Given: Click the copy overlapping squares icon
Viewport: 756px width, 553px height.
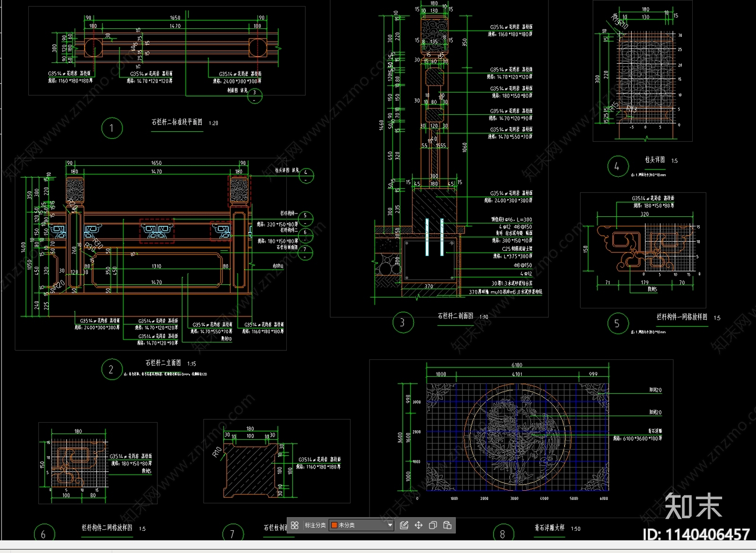Looking at the screenshot, I should click(x=433, y=525).
